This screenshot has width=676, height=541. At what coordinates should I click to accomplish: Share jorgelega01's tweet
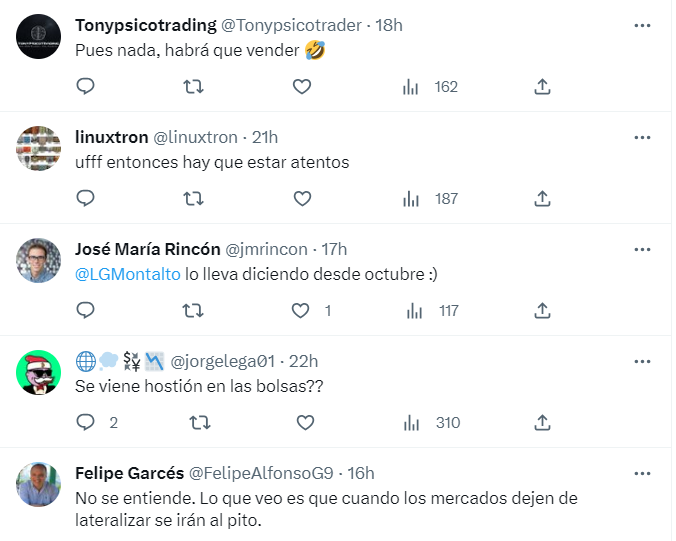click(x=542, y=423)
